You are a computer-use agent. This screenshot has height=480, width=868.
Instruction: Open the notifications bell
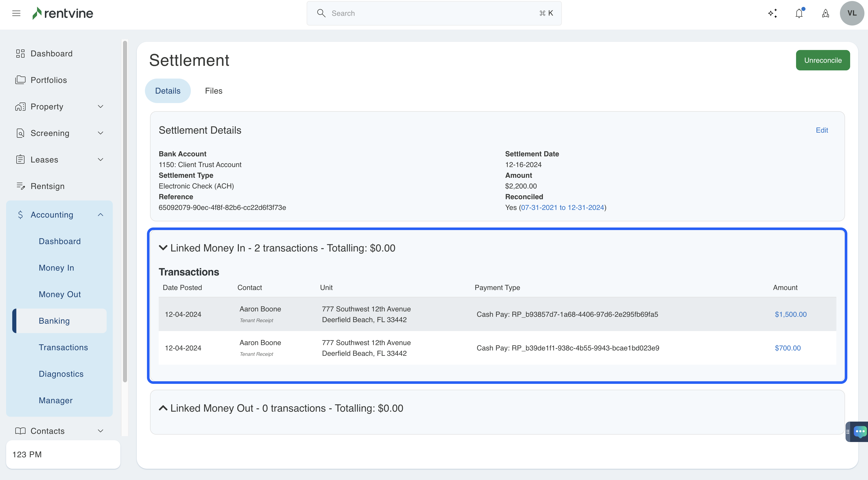coord(799,13)
